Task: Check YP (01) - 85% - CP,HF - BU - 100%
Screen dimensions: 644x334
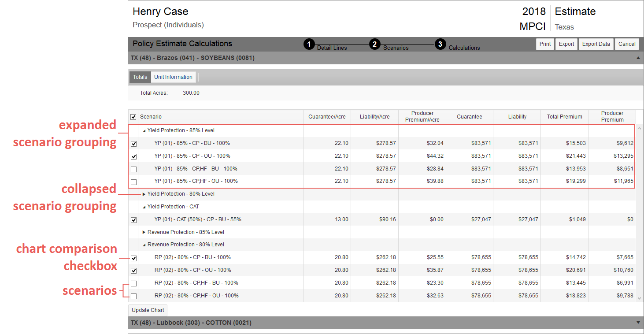Action: 133,169
